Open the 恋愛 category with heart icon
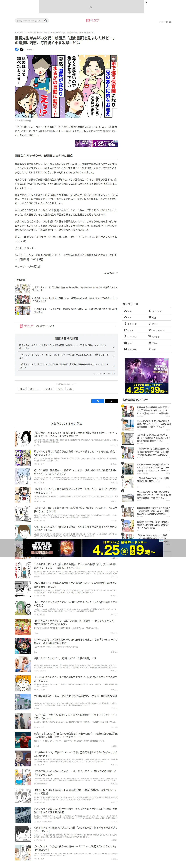The width and height of the screenshot is (186, 868). (x=159, y=317)
